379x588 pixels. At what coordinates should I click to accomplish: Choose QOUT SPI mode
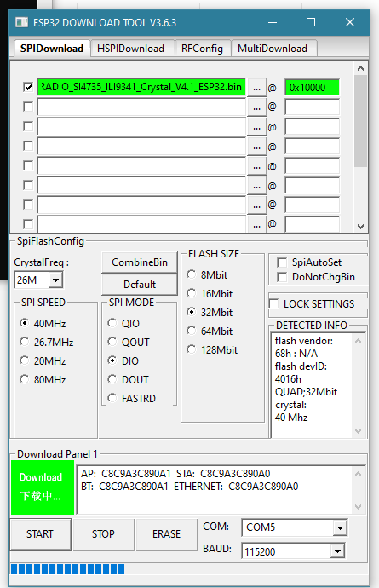coord(112,342)
